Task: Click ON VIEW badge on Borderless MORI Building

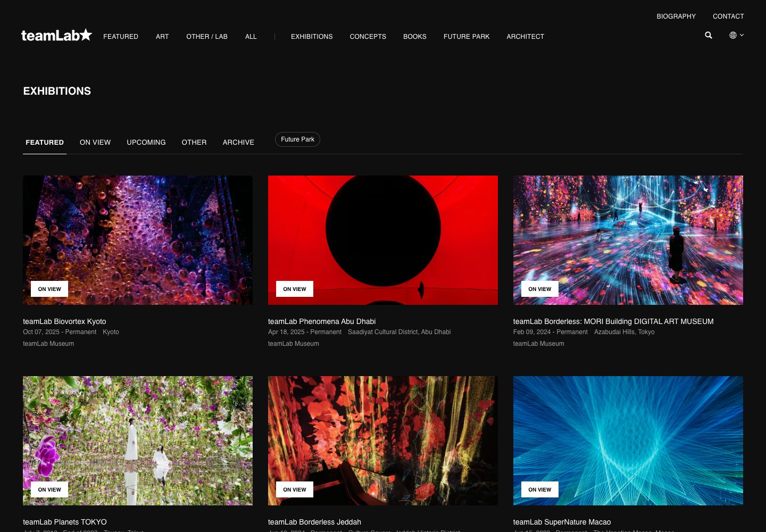Action: 540,289
